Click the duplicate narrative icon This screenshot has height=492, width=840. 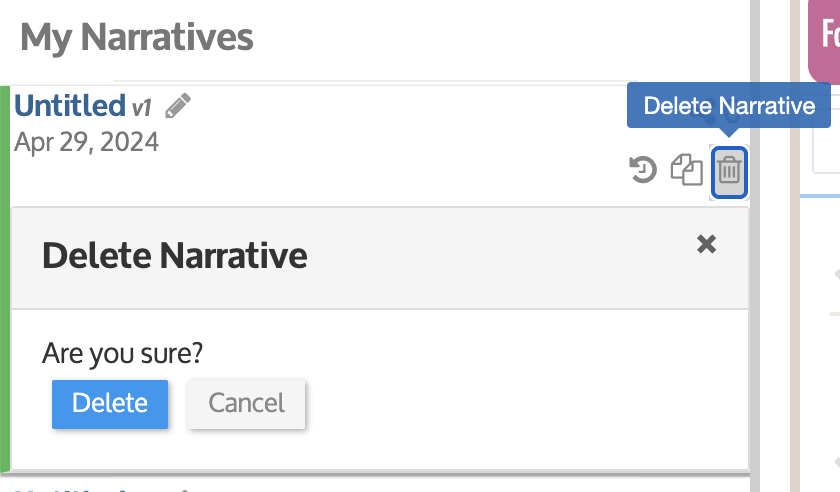coord(687,170)
